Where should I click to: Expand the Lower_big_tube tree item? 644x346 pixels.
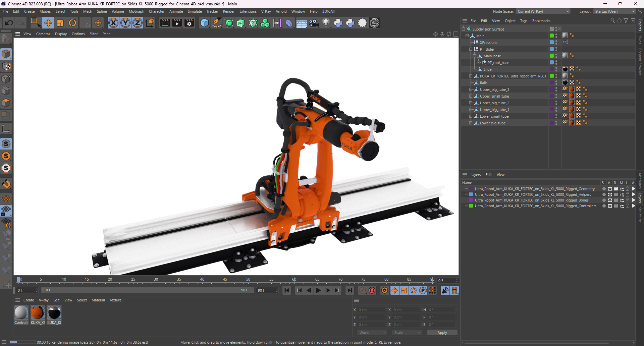click(x=471, y=123)
